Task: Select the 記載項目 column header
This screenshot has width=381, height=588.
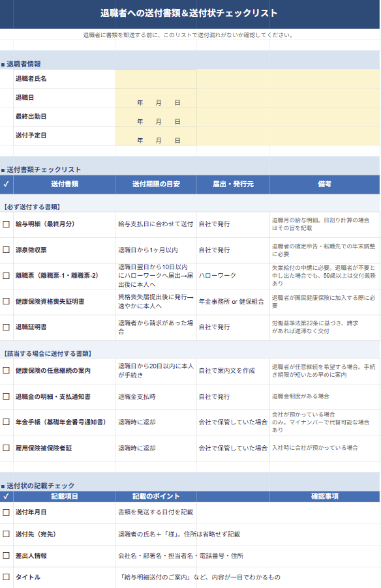Action: 65,497
